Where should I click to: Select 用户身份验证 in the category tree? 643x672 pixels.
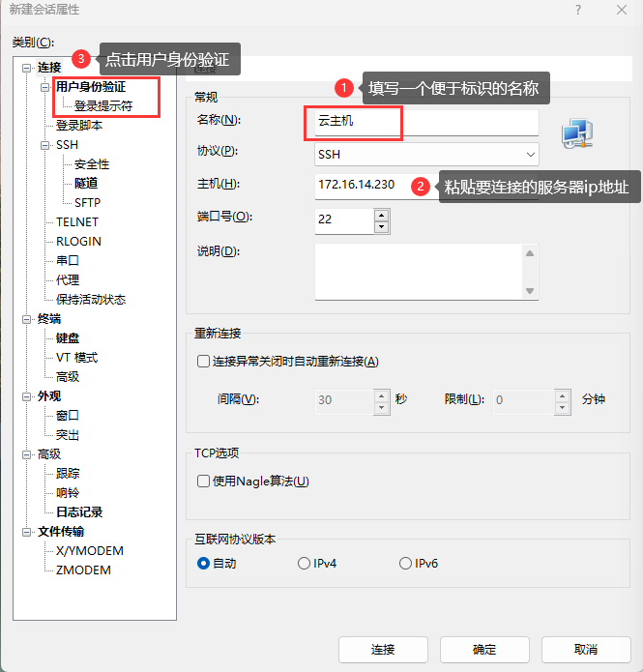click(x=90, y=87)
